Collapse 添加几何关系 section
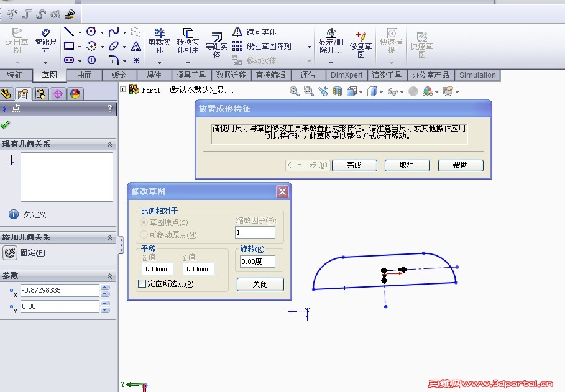The height and width of the screenshot is (392, 565). (109, 238)
